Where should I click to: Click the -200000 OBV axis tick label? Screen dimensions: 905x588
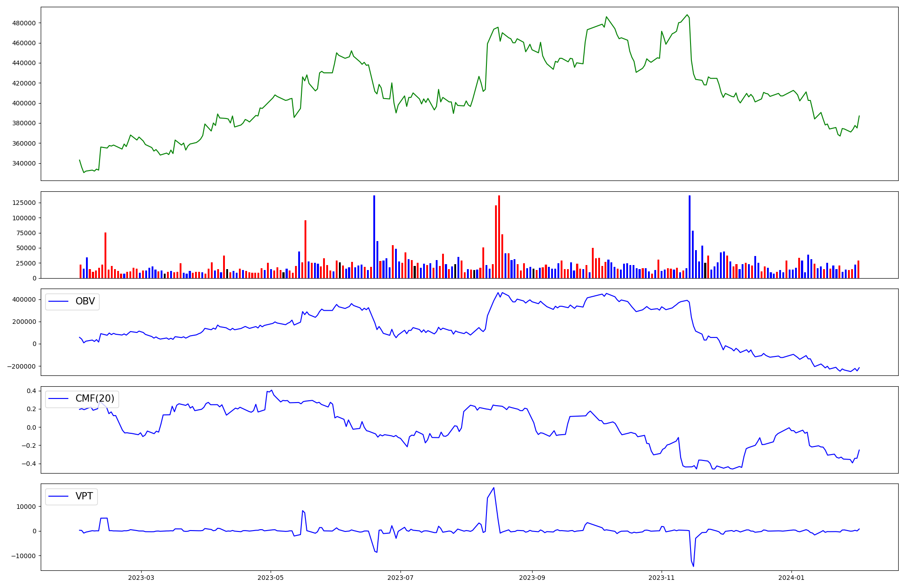pyautogui.click(x=21, y=366)
